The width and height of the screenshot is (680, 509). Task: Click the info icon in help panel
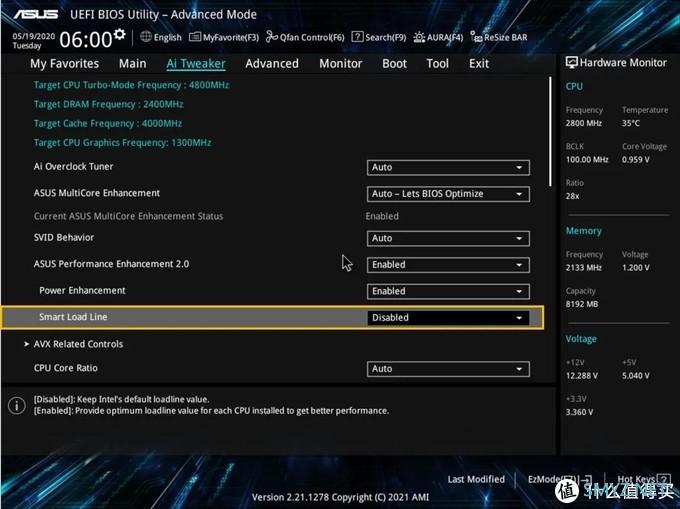17,406
